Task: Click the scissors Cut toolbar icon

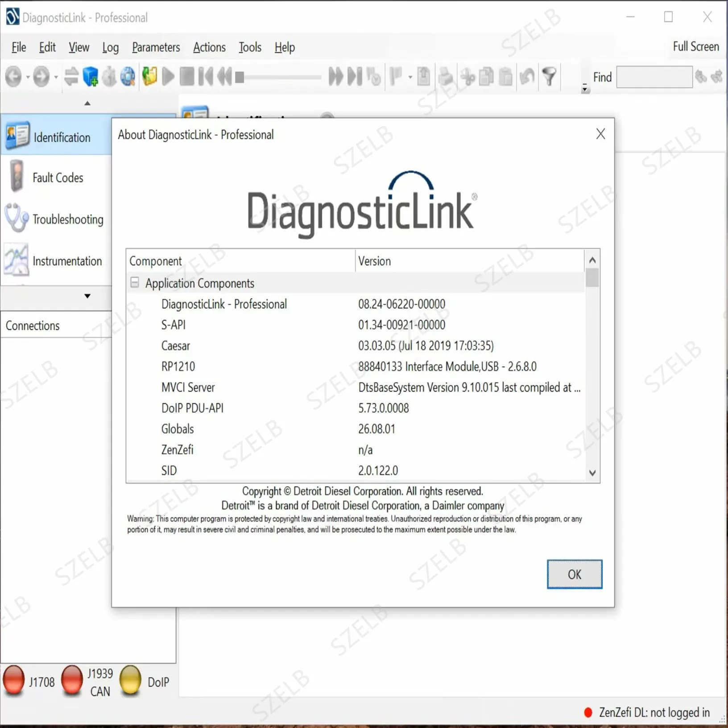Action: coord(468,77)
